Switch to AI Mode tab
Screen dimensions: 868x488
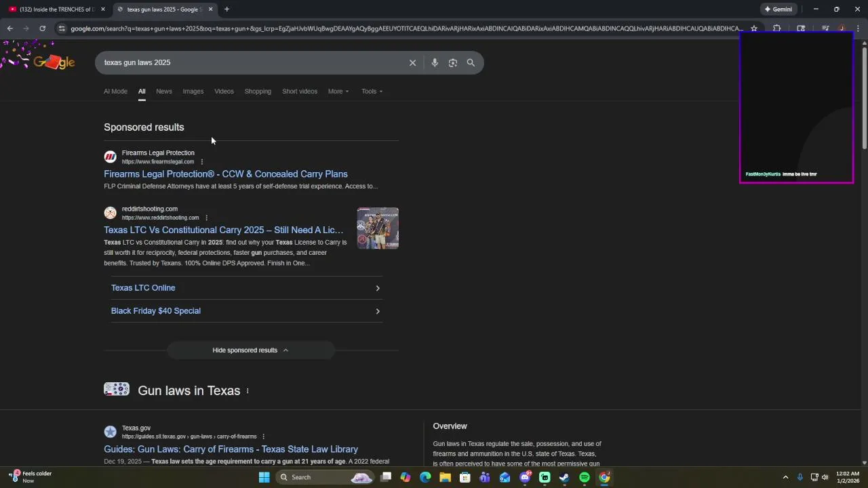point(115,91)
